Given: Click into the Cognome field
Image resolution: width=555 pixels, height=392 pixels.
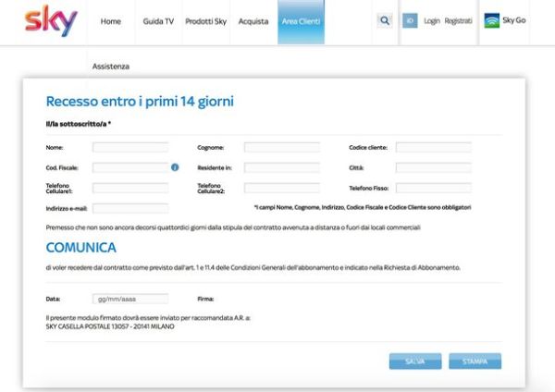Looking at the screenshot, I should click(x=281, y=147).
